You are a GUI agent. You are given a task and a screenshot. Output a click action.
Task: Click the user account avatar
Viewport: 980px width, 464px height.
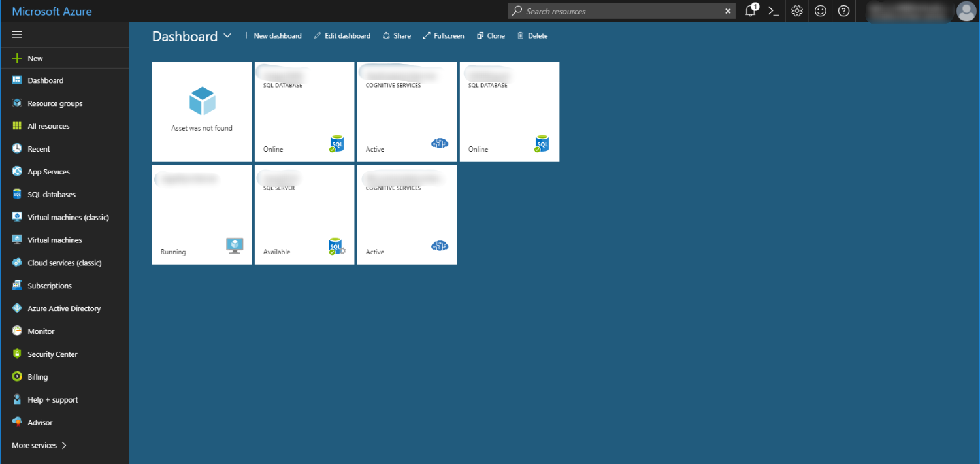tap(966, 11)
